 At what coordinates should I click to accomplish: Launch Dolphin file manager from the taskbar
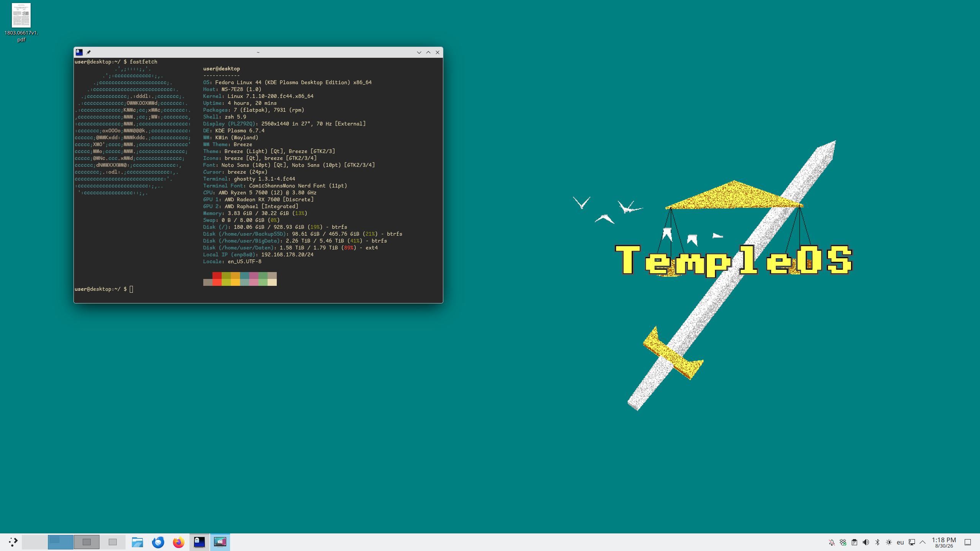[x=137, y=542]
